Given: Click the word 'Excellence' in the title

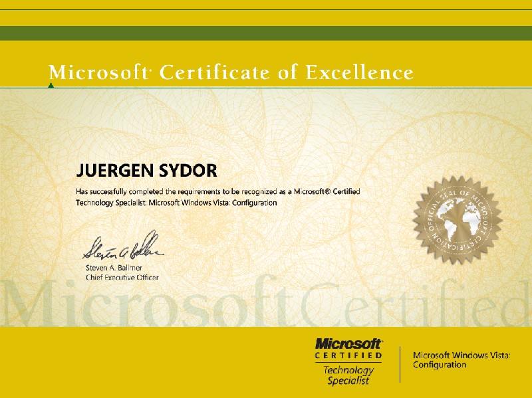Looking at the screenshot, I should 359,72.
